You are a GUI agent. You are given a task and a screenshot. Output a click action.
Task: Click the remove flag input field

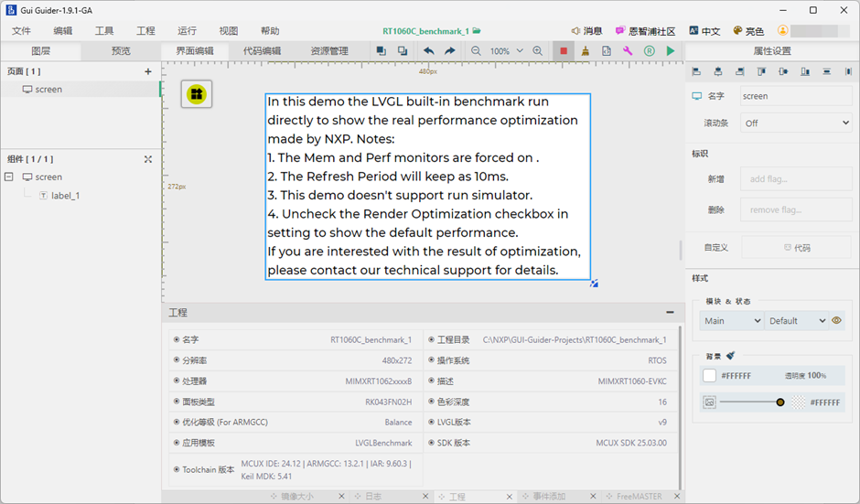[796, 209]
